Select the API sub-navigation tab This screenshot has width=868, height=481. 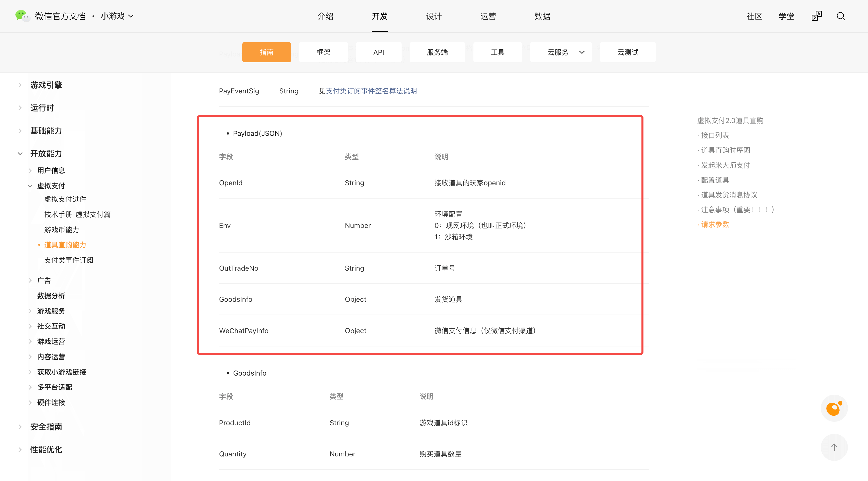pyautogui.click(x=378, y=52)
